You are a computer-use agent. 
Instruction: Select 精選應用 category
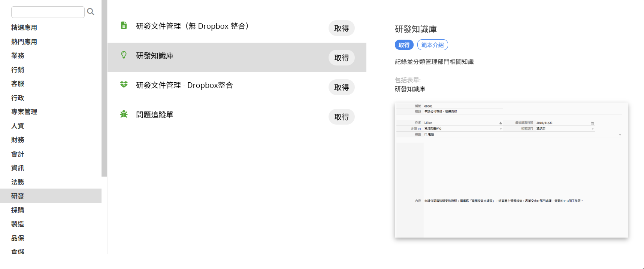[24, 28]
